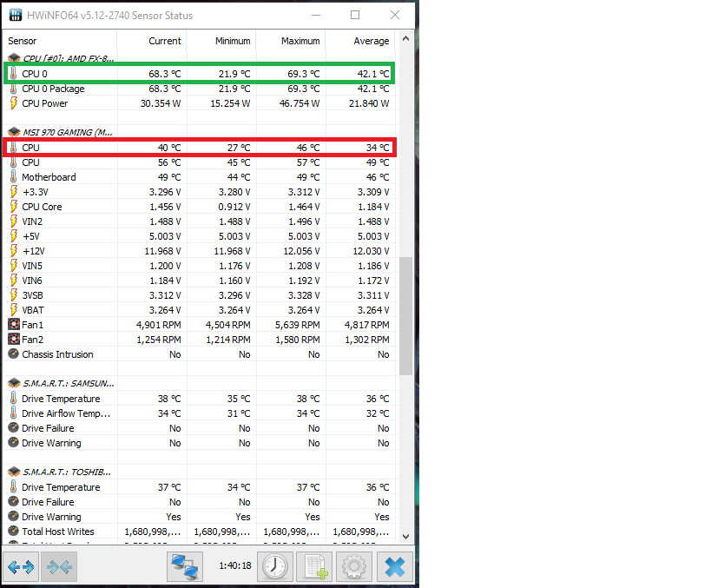711x588 pixels.
Task: Click the 1:40:18 elapsed time display
Action: point(235,565)
